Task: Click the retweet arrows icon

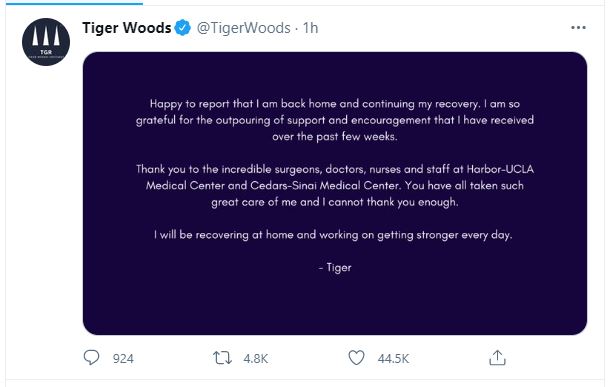Action: [222, 358]
